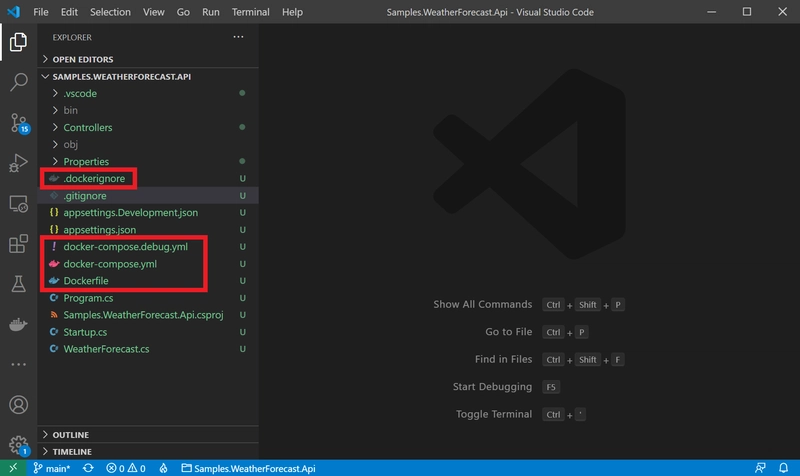Open Samples.WeatherForecast.Api.csproj file
Image resolution: width=800 pixels, height=476 pixels.
tap(148, 315)
